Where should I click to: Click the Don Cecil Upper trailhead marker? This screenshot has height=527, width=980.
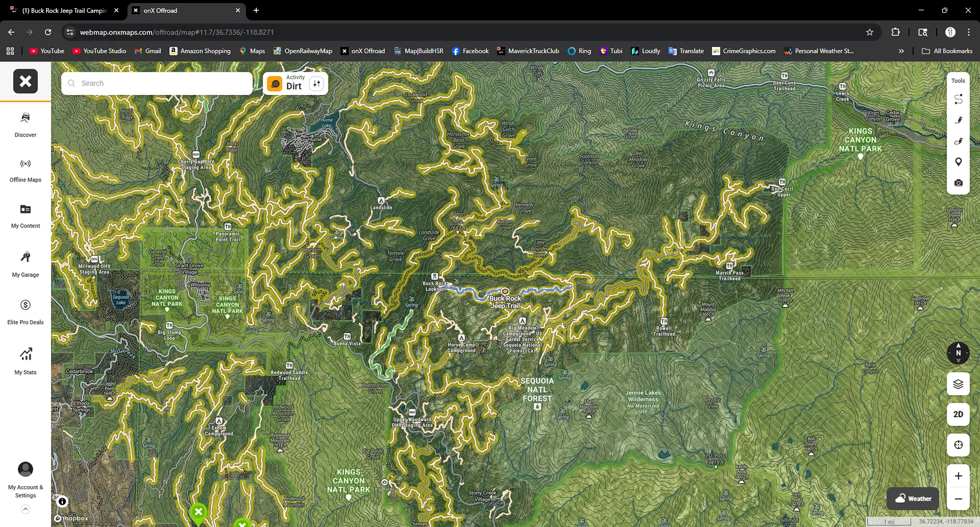pos(782,182)
